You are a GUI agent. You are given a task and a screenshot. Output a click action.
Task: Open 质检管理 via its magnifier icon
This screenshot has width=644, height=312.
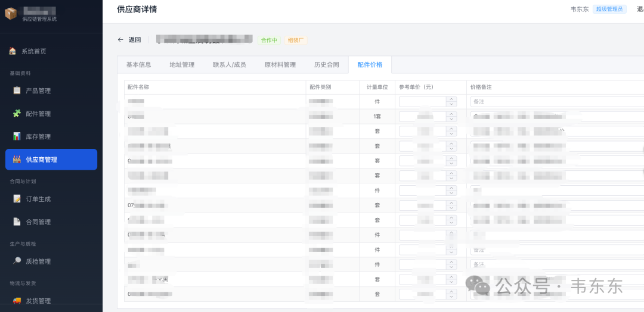17,261
